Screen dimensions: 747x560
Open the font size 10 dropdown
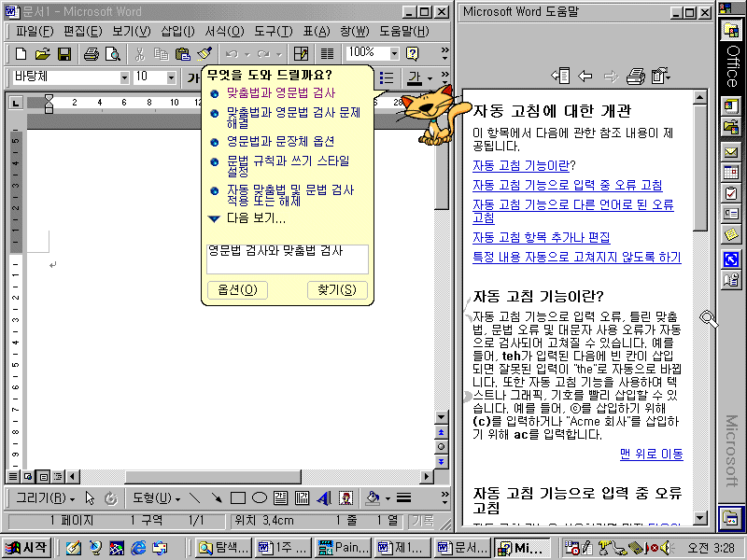(171, 77)
